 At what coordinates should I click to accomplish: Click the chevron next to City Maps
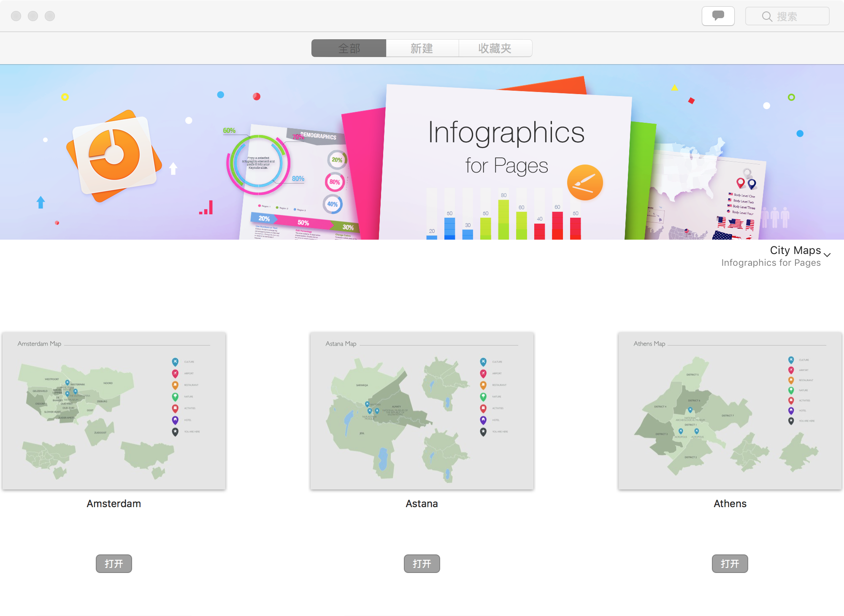[x=827, y=254]
